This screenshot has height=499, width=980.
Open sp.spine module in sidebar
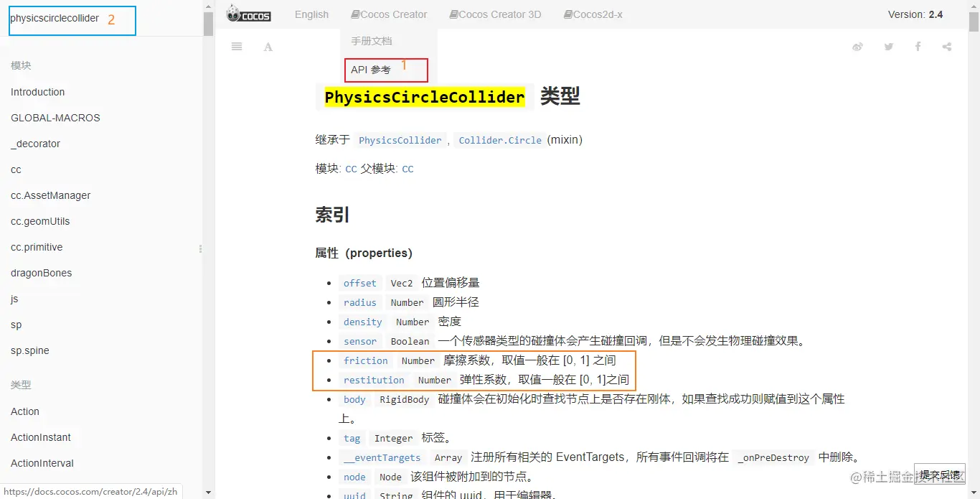[30, 350]
